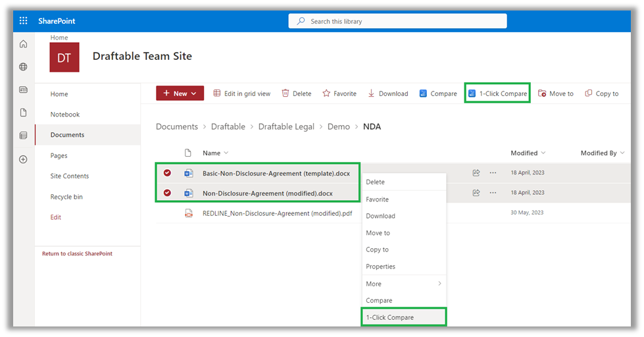Click the Compare icon in toolbar
This screenshot has width=644, height=337.
423,93
